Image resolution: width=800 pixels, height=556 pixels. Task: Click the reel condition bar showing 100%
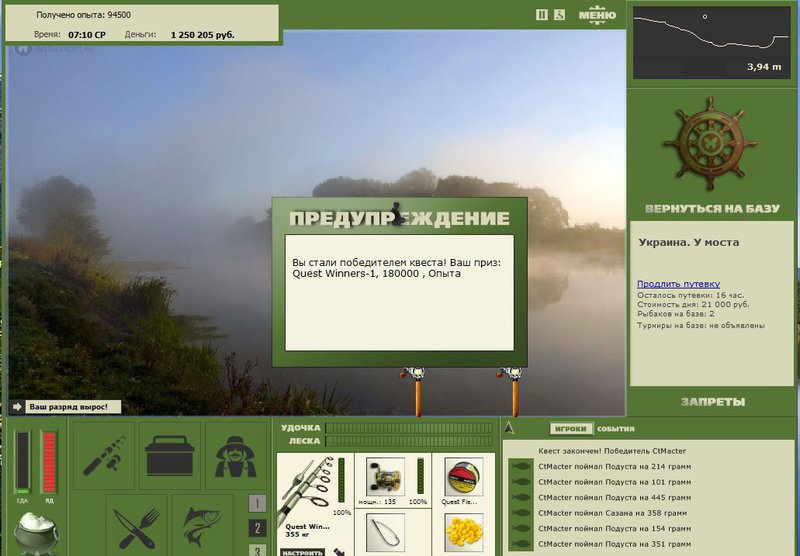pyautogui.click(x=420, y=476)
